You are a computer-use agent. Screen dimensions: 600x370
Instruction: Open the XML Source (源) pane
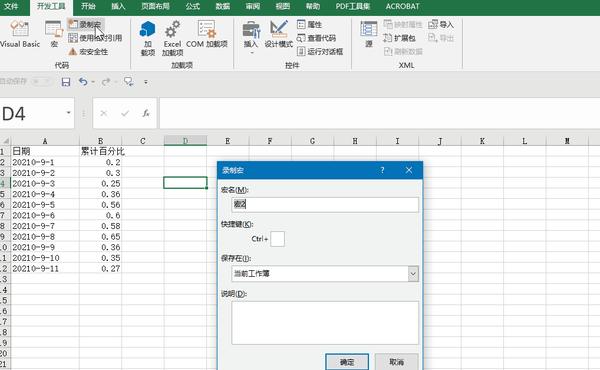(369, 34)
